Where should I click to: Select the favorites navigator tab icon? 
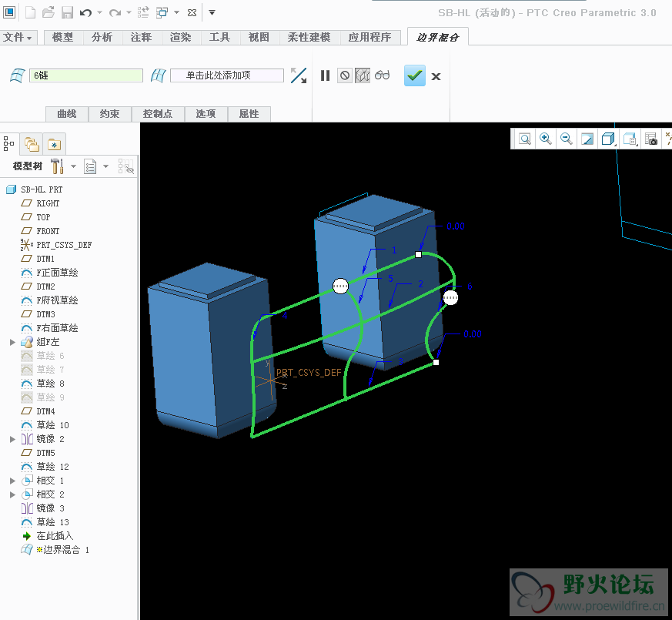(x=55, y=145)
